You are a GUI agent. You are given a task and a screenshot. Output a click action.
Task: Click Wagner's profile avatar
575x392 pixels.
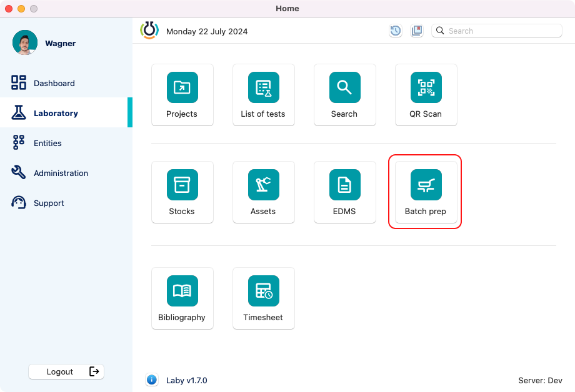pyautogui.click(x=25, y=42)
